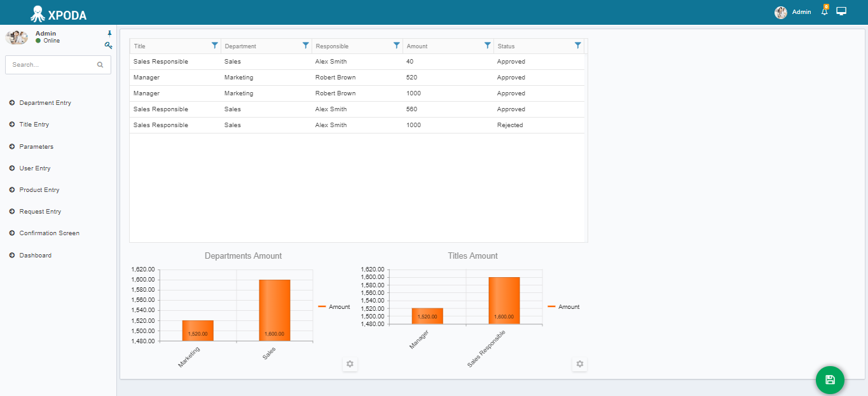Click the Admin user name in header
The height and width of the screenshot is (396, 868).
tap(801, 12)
